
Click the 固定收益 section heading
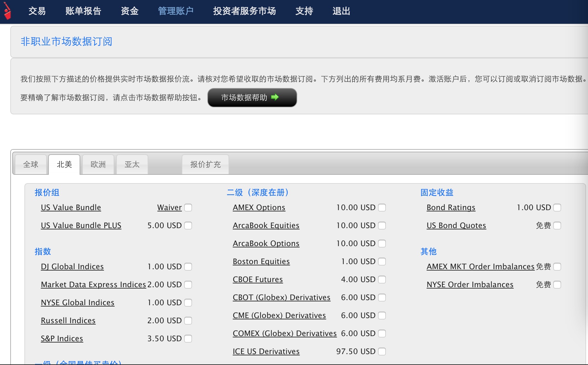pyautogui.click(x=437, y=192)
